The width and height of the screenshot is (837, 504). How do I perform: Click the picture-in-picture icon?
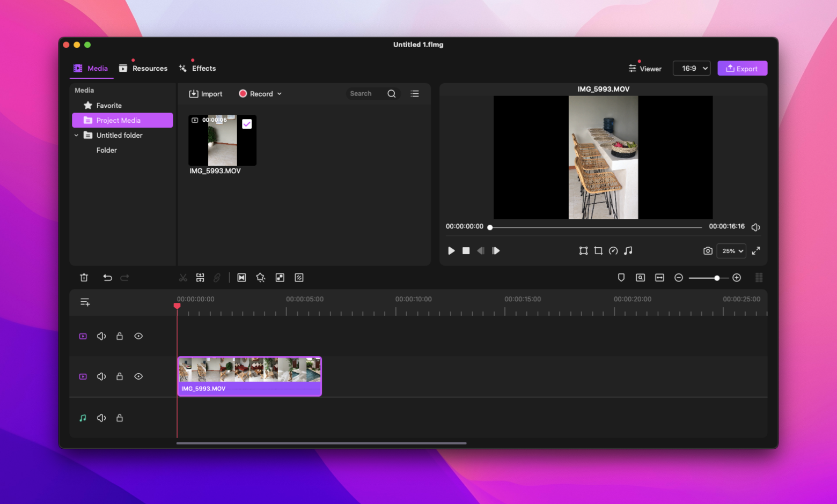click(x=280, y=278)
